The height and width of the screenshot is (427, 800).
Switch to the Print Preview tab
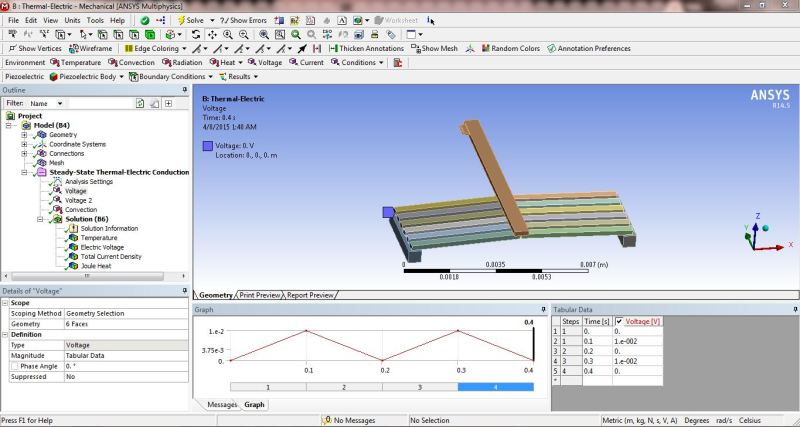pos(260,295)
